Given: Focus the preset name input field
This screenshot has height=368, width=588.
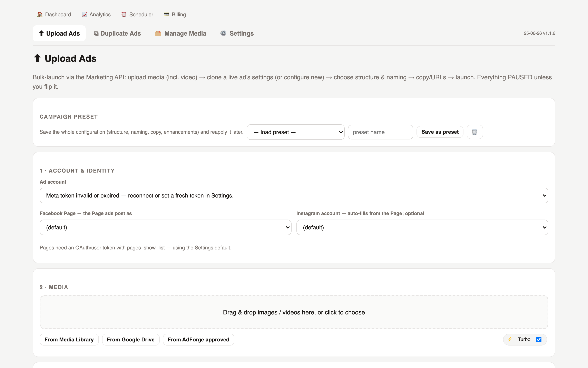Looking at the screenshot, I should pyautogui.click(x=381, y=132).
